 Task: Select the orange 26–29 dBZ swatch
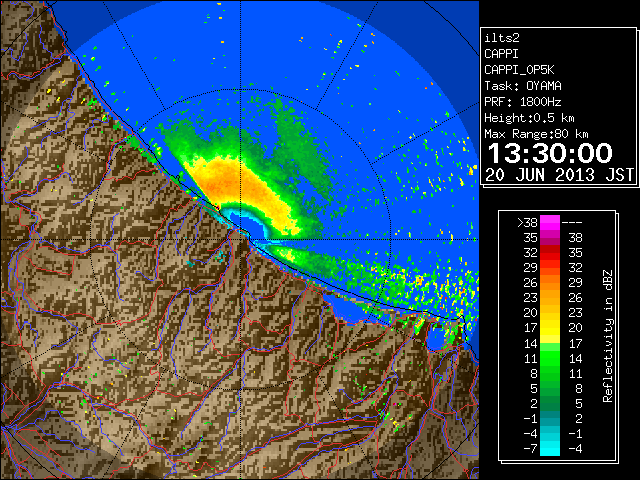(550, 283)
